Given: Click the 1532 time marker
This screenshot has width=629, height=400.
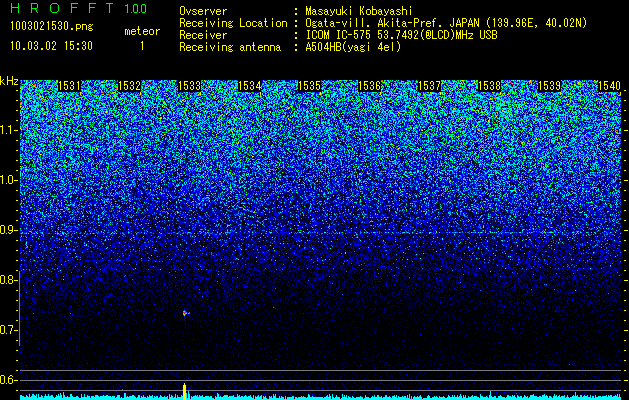Looking at the screenshot, I should [129, 86].
